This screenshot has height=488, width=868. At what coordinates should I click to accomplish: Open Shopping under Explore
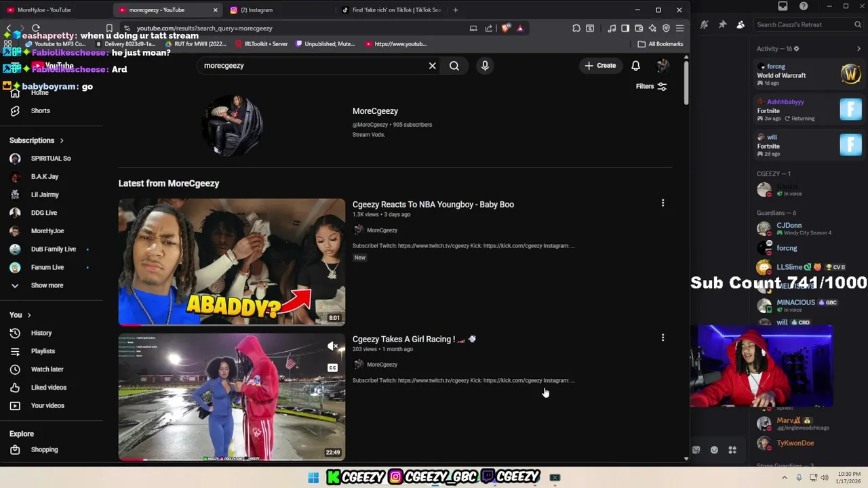[44, 449]
